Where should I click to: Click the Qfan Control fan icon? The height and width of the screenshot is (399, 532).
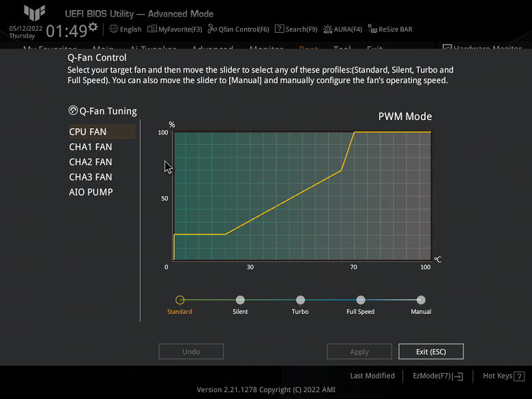click(x=212, y=29)
